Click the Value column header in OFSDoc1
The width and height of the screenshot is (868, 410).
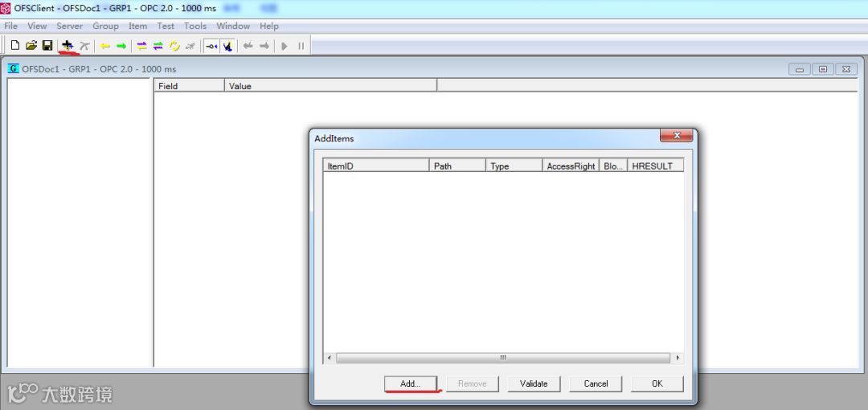tap(330, 86)
